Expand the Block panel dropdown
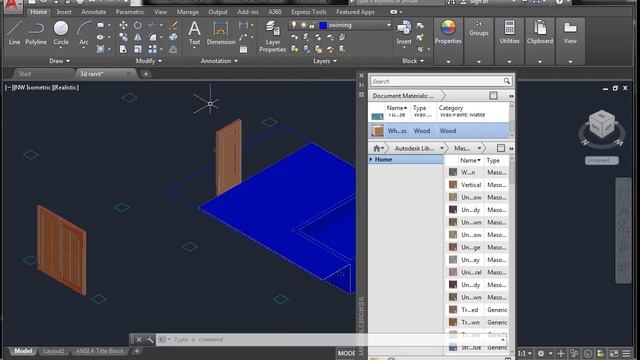Screen dimensions: 640x360 point(413,61)
